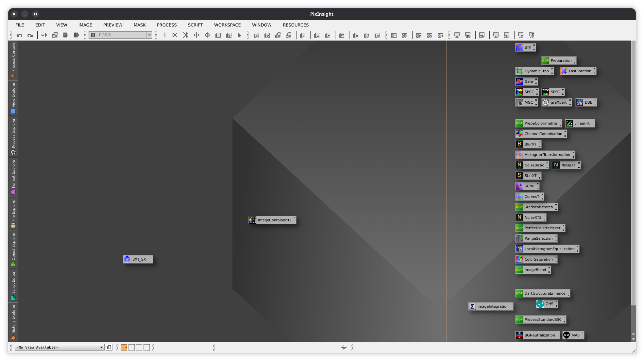Select the PerfectPalettePicker NOP icon
The width and height of the screenshot is (644, 361).
click(x=519, y=228)
